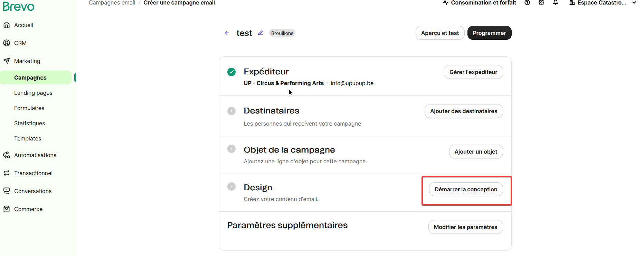Screen dimensions: 644x256
Task: Click the Conversations chat icon
Action: pos(7,191)
